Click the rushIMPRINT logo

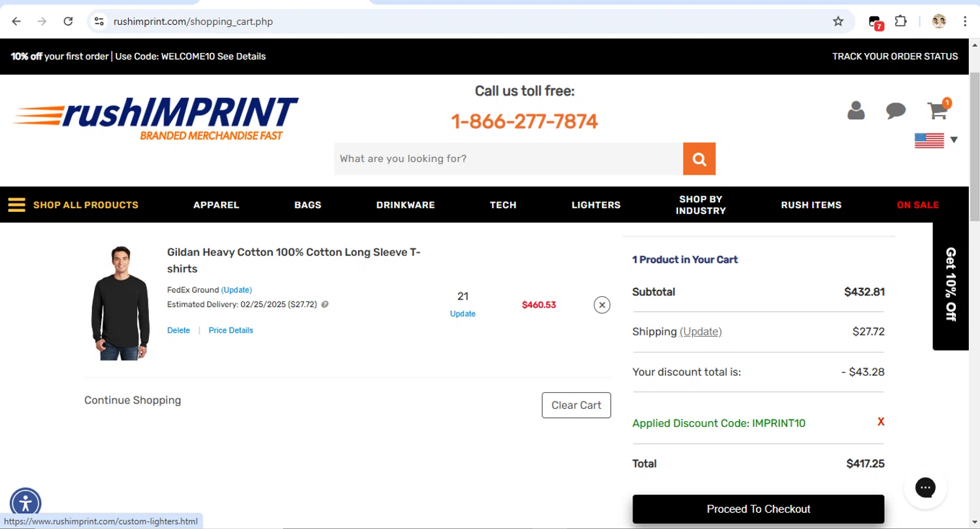coord(155,118)
